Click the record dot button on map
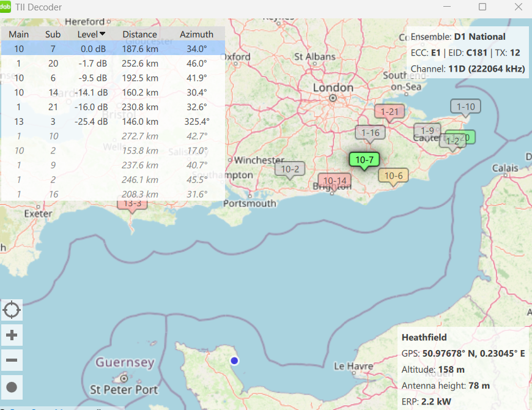 point(12,387)
